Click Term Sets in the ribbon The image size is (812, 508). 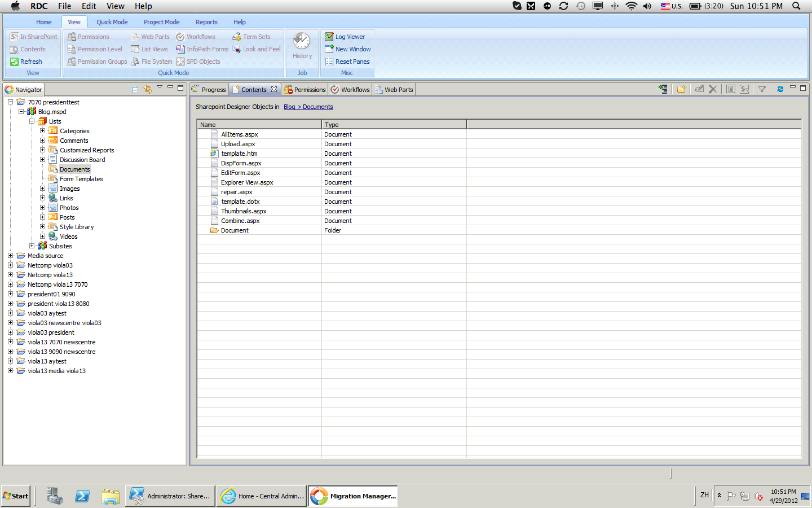(251, 37)
